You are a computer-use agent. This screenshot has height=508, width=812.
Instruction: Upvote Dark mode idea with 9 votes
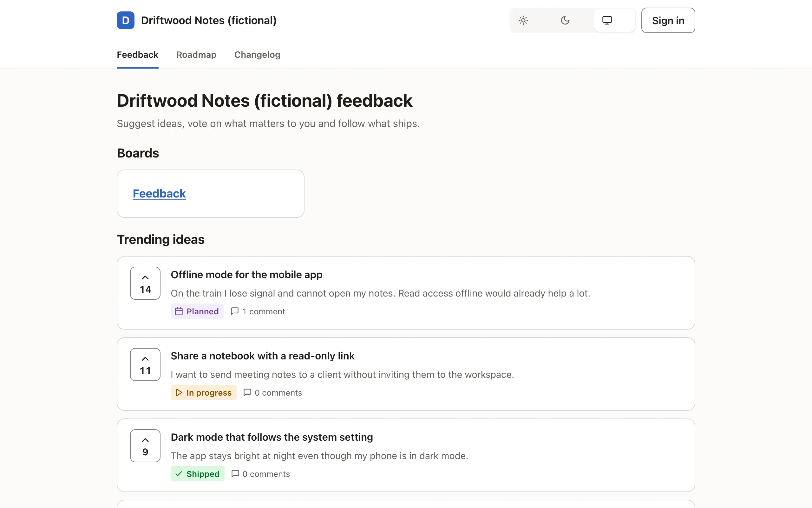[145, 446]
